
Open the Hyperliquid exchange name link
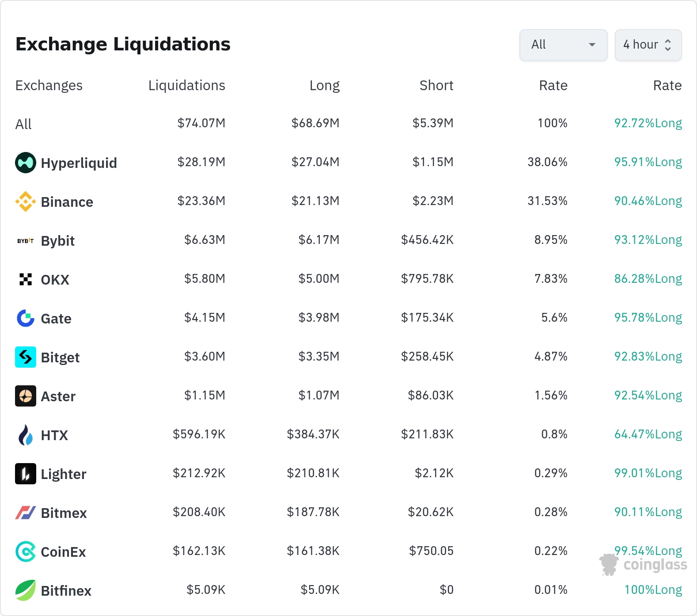pos(79,163)
